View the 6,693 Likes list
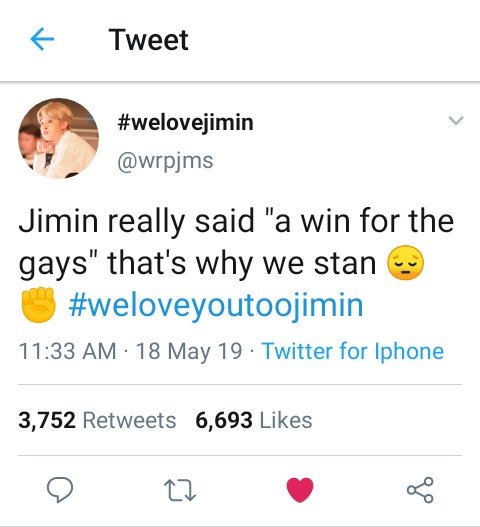The width and height of the screenshot is (480, 527). point(254,420)
